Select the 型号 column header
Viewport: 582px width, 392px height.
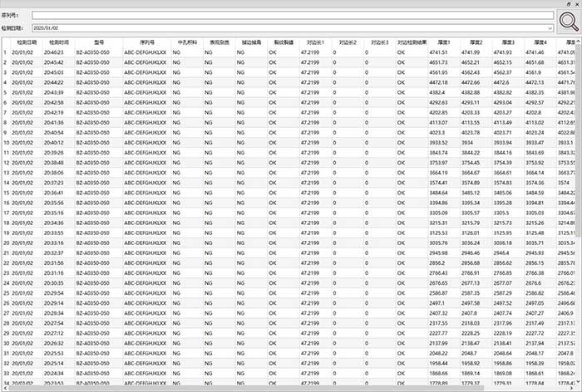pos(97,42)
